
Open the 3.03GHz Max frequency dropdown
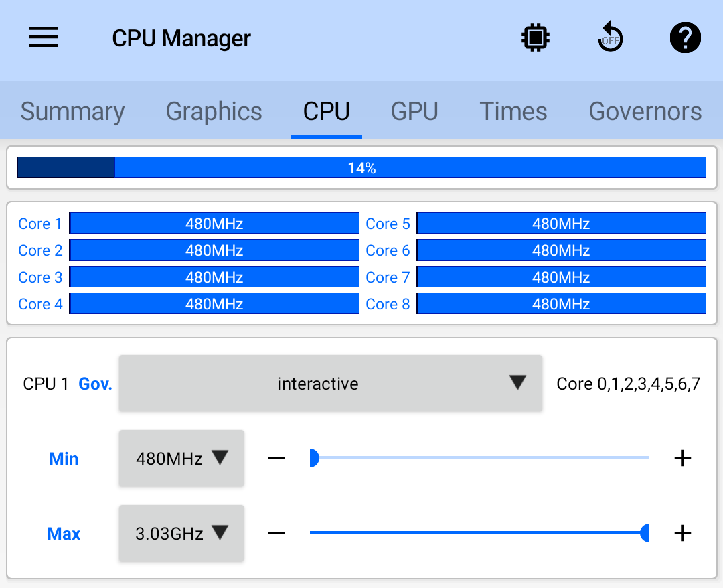pyautogui.click(x=181, y=534)
